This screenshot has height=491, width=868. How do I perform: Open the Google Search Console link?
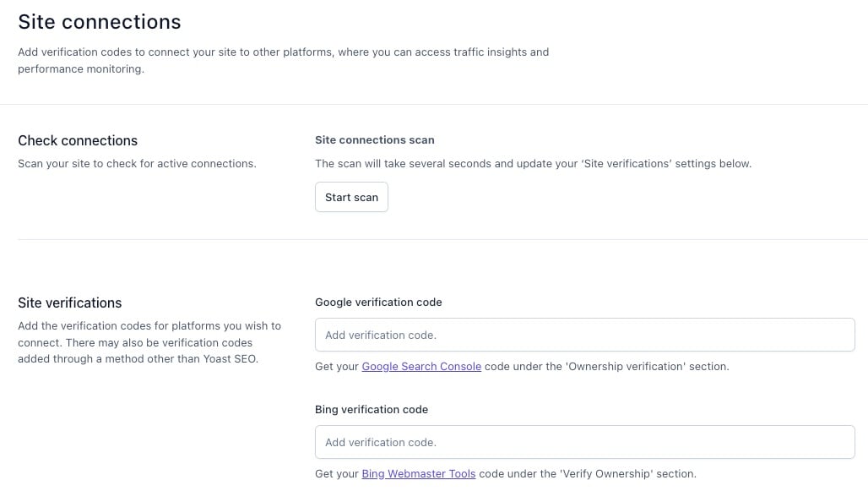tap(421, 367)
